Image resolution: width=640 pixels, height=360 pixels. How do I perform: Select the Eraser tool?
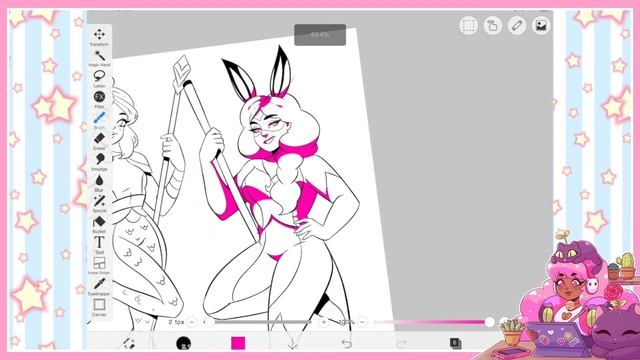[99, 141]
